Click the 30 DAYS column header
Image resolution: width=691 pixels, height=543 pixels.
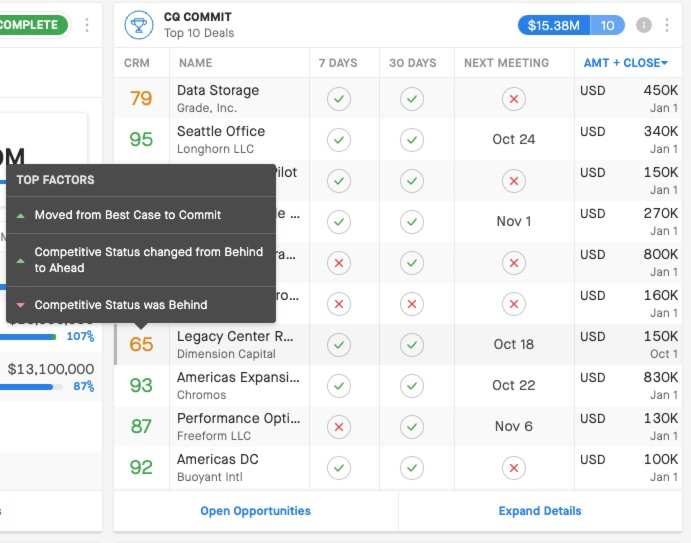(x=412, y=63)
